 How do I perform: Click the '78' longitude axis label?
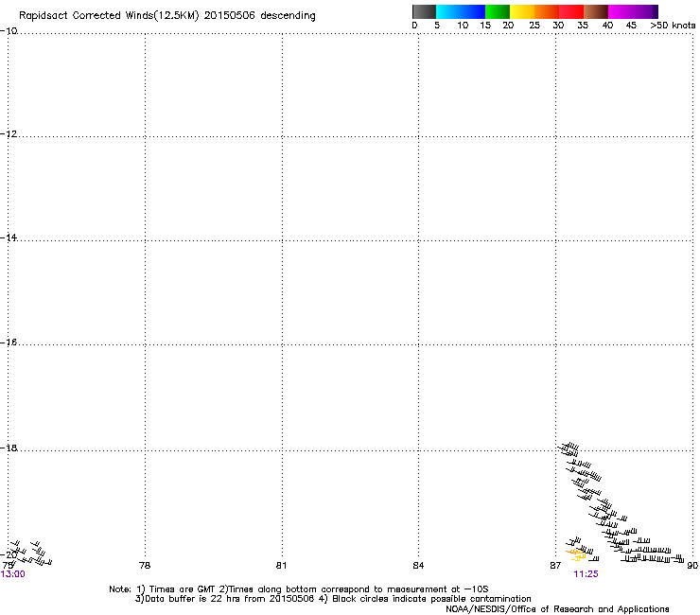(145, 566)
